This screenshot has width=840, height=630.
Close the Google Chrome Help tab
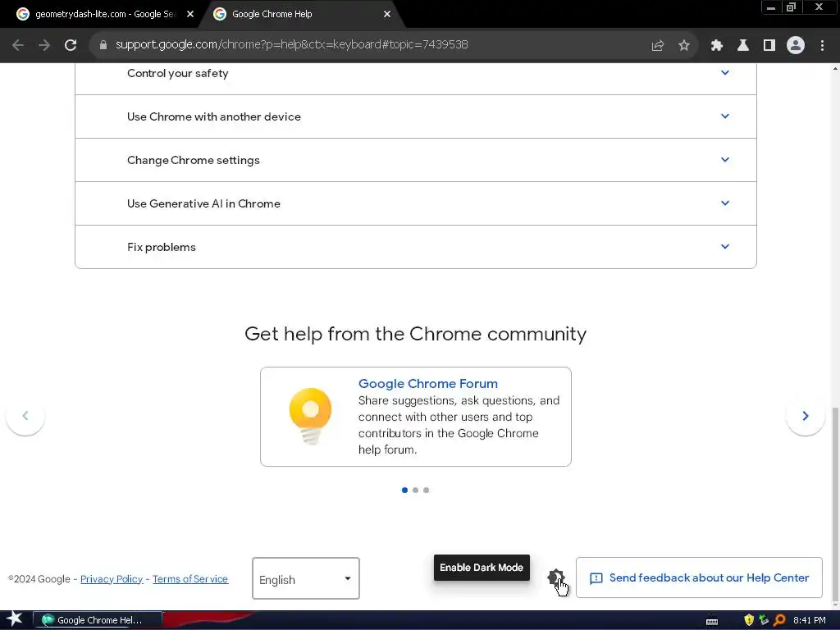pyautogui.click(x=387, y=14)
